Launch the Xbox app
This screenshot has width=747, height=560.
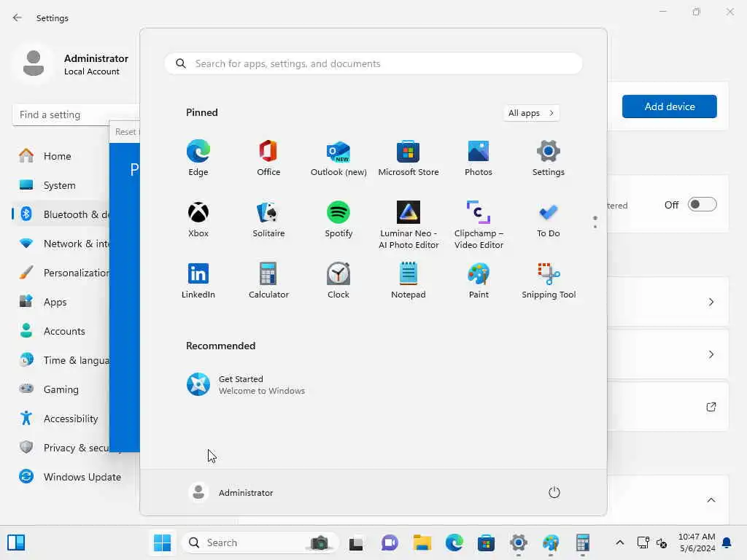click(198, 219)
